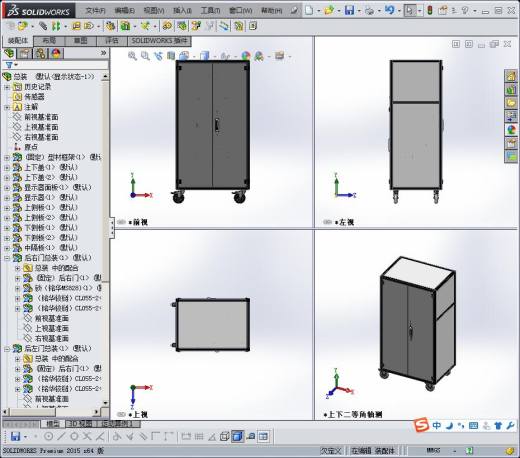Image resolution: width=520 pixels, height=458 pixels.
Task: Click Zoom to Fit magnifier in viewport toolbar
Action: tap(132, 56)
